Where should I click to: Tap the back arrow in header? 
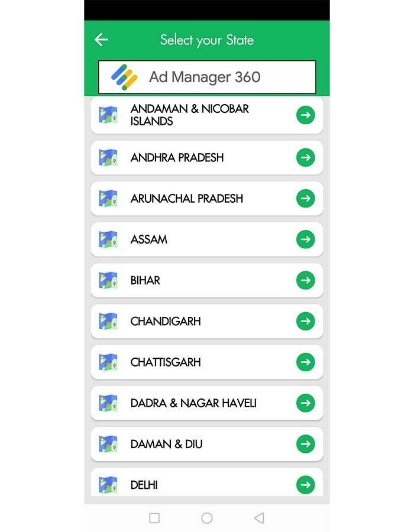pyautogui.click(x=101, y=40)
